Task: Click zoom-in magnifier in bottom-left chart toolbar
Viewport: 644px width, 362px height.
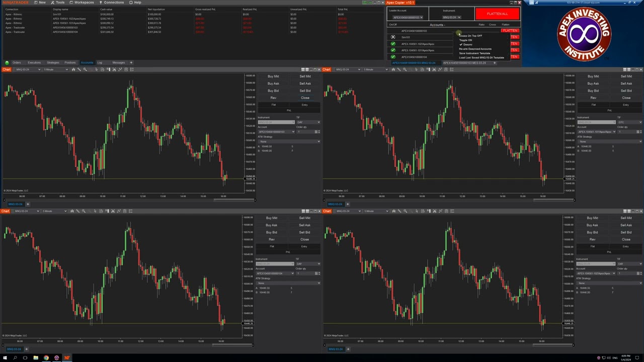Action: tap(84, 211)
